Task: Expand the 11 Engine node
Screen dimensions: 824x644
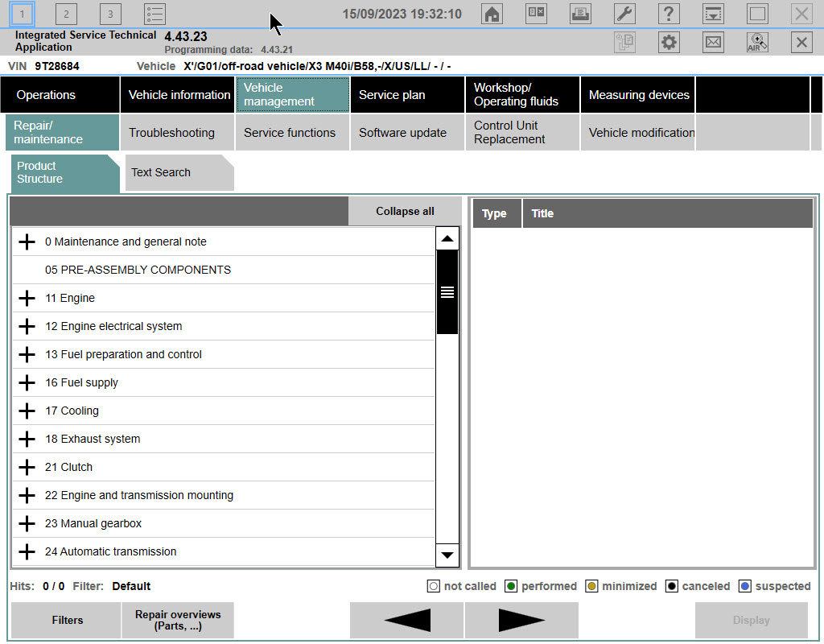Action: [x=27, y=298]
